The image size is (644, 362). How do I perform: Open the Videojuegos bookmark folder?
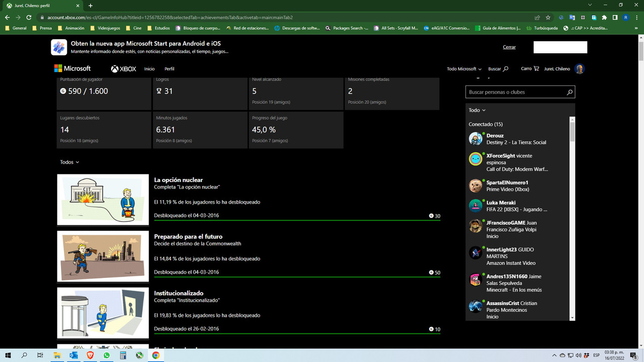point(105,28)
